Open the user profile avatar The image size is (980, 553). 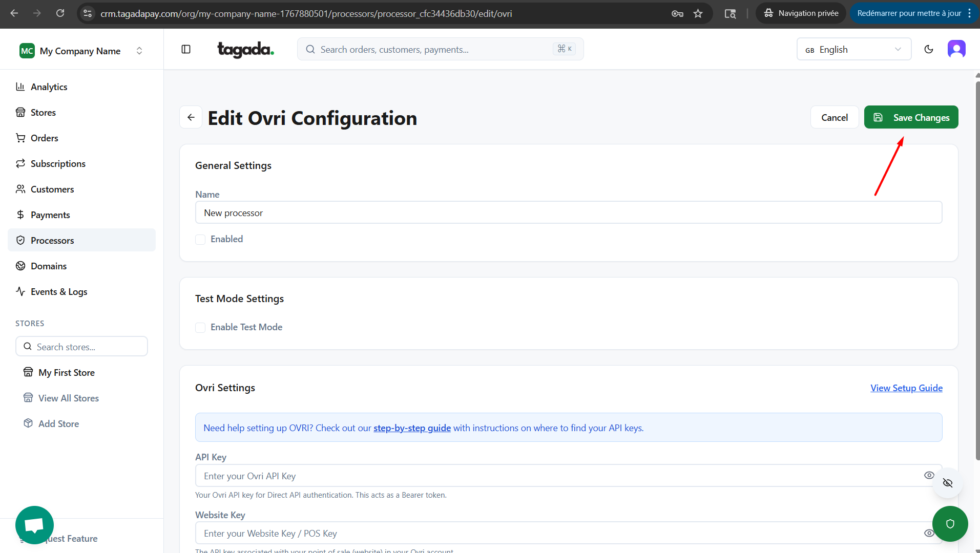pyautogui.click(x=956, y=49)
